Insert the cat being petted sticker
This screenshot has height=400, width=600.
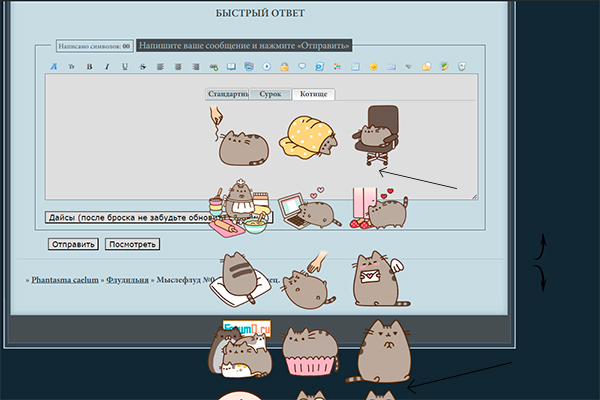point(309,279)
